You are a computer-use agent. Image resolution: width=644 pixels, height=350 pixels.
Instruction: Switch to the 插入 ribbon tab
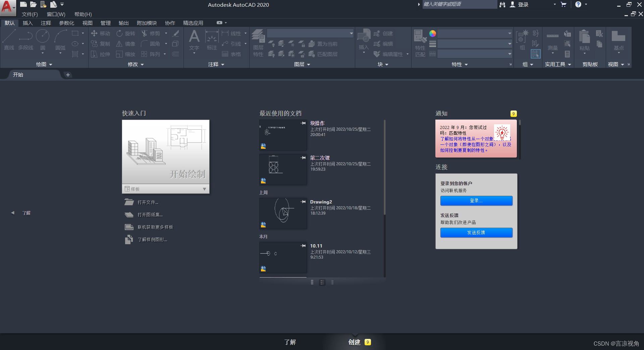pos(28,23)
